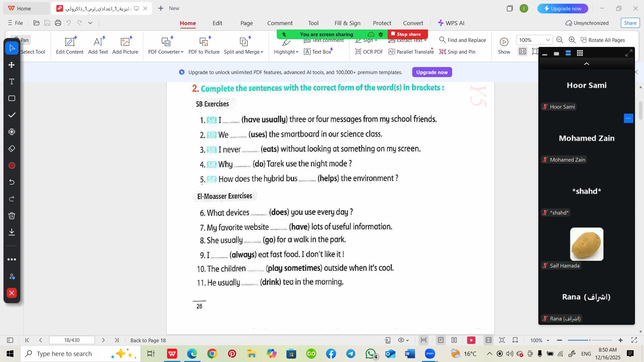Open more annotation options
This screenshot has width=644, height=362.
pos(12,259)
